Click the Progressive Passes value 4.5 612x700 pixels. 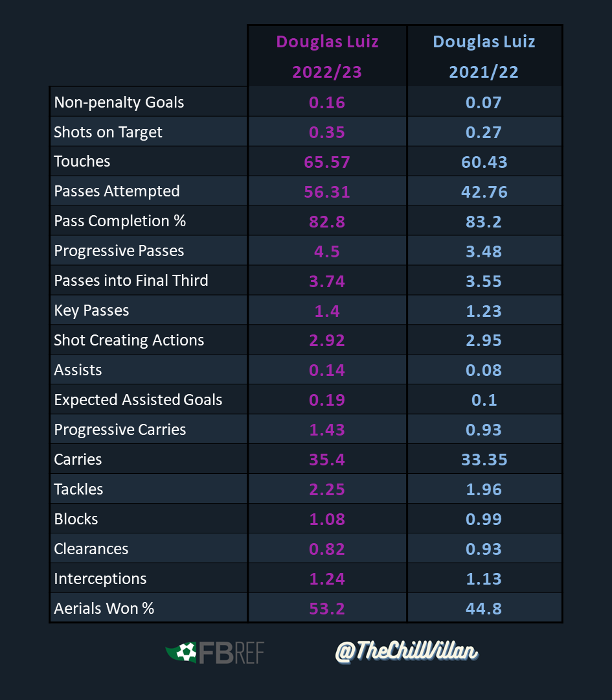point(327,251)
